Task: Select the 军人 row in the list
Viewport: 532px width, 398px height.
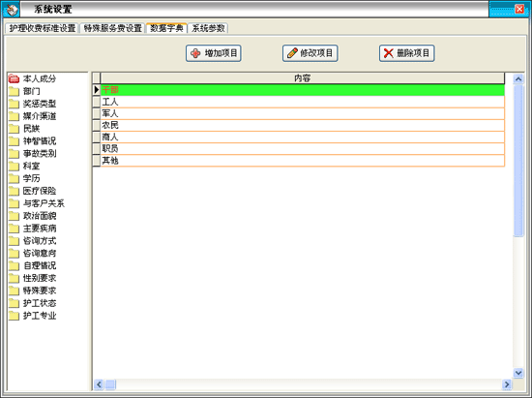Action: [x=303, y=113]
